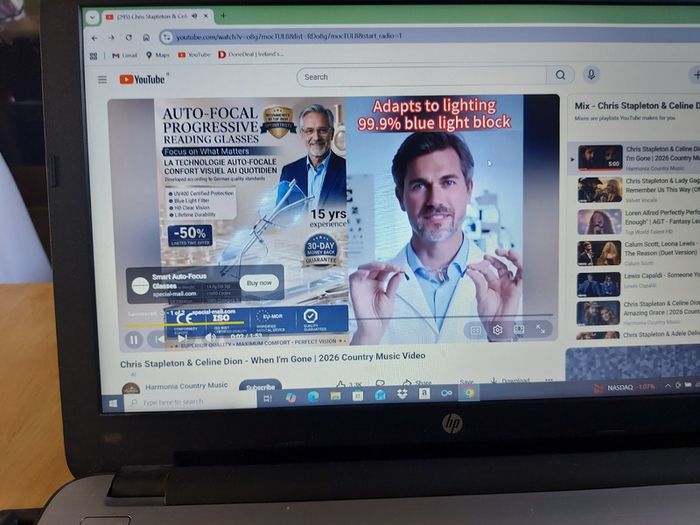700x525 pixels.
Task: Play Lewis Capaldi - Someone You video
Action: coord(598,284)
